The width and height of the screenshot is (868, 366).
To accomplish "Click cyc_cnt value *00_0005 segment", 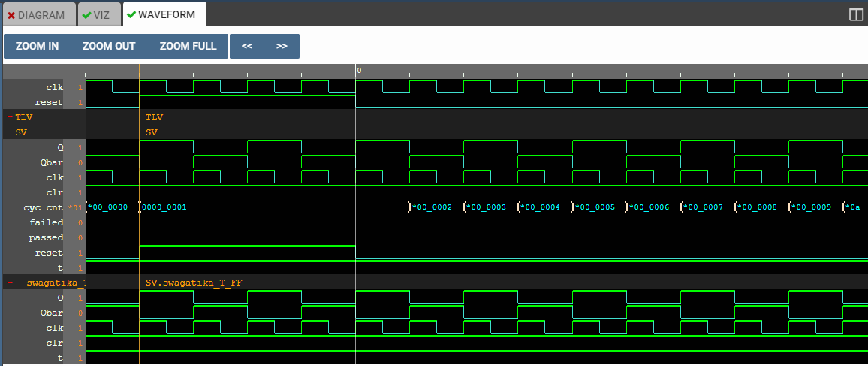I will click(x=599, y=207).
